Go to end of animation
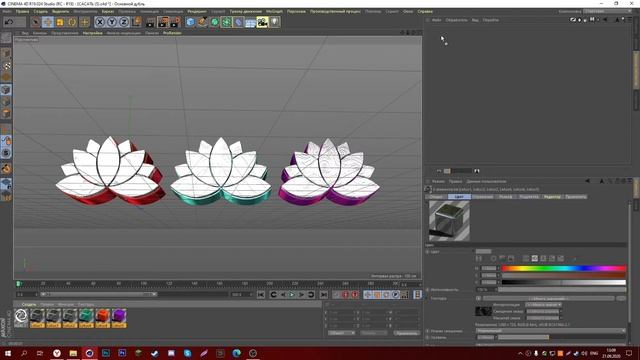 pos(324,295)
